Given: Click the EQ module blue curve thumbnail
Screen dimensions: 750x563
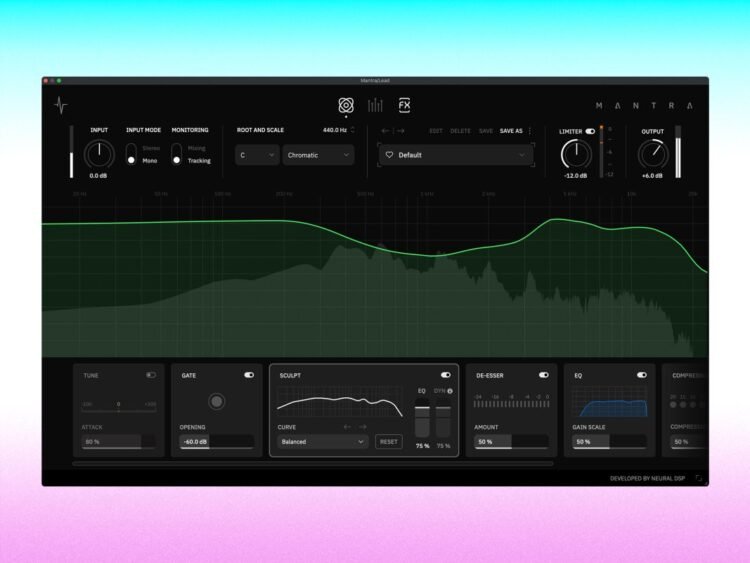Looking at the screenshot, I should pos(609,402).
